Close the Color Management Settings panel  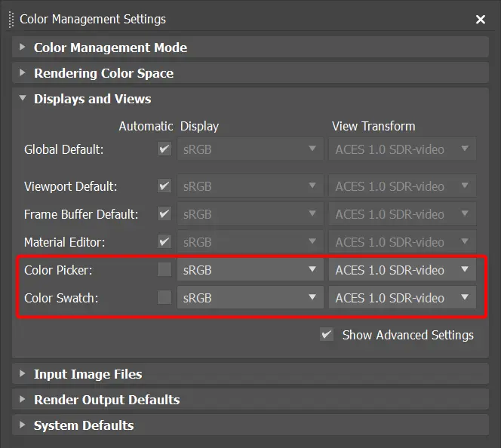480,20
